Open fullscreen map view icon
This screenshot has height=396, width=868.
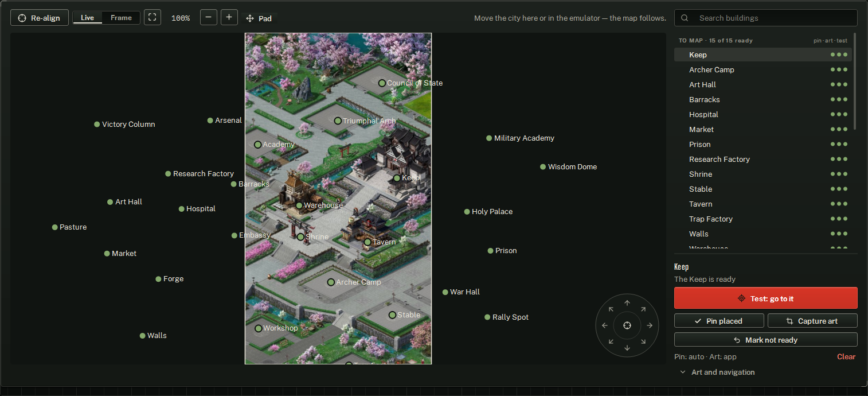pyautogui.click(x=152, y=17)
